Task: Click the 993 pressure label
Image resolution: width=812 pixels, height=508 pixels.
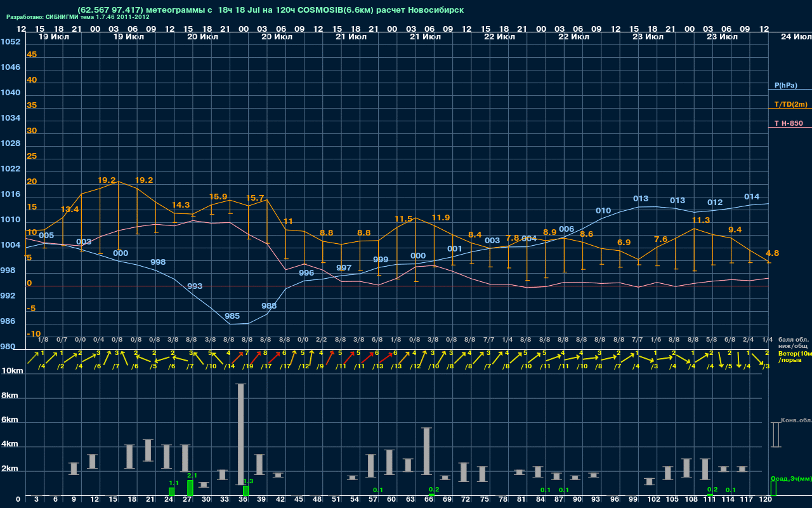Action: [x=195, y=286]
